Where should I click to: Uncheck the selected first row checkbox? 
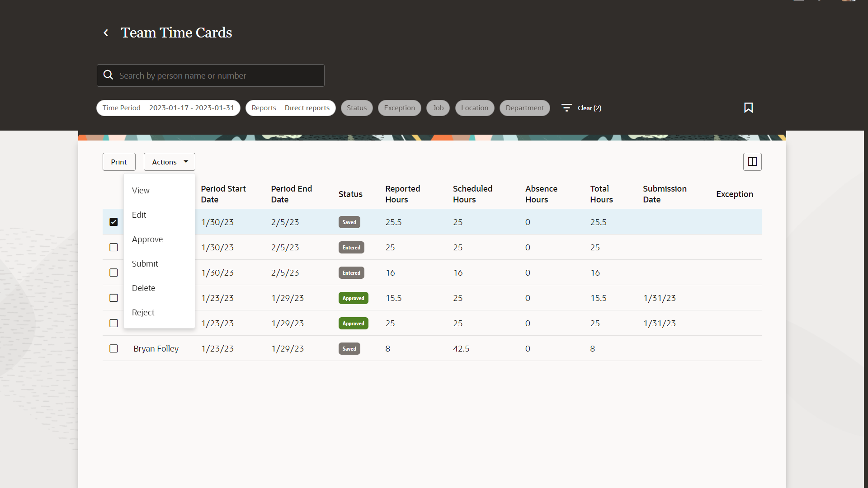point(113,222)
